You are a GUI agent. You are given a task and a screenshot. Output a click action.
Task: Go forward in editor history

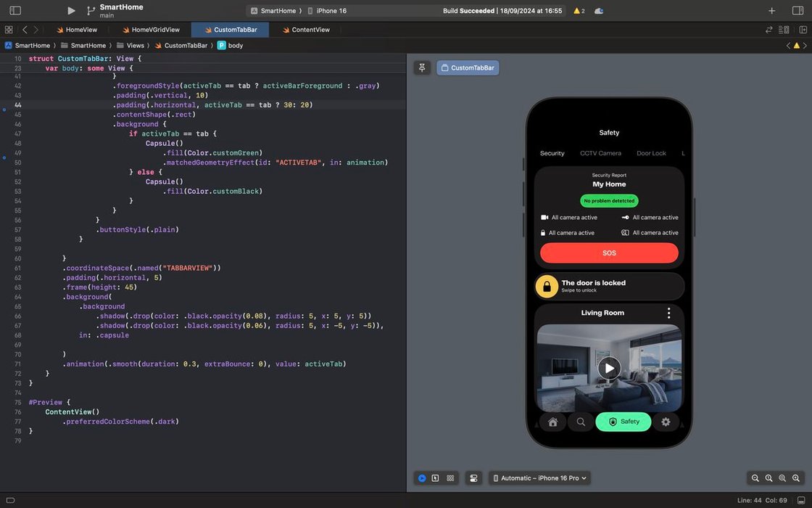[36, 30]
